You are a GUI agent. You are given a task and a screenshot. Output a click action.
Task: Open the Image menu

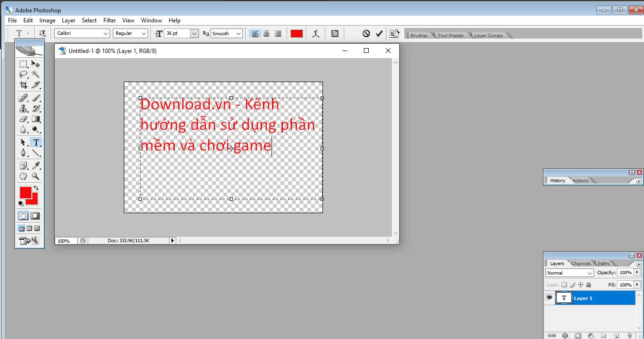coord(48,21)
